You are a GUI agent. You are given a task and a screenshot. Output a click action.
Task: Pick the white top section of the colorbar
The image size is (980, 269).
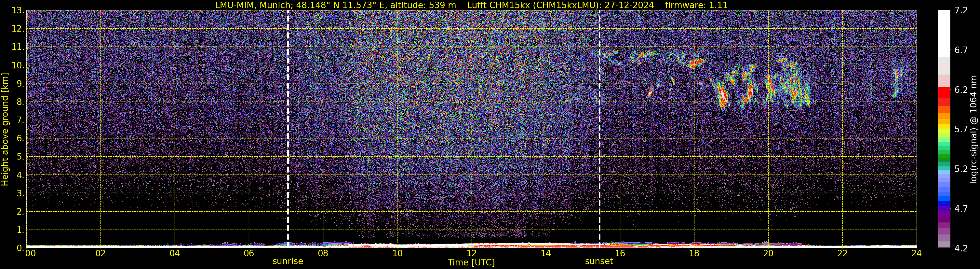944,34
